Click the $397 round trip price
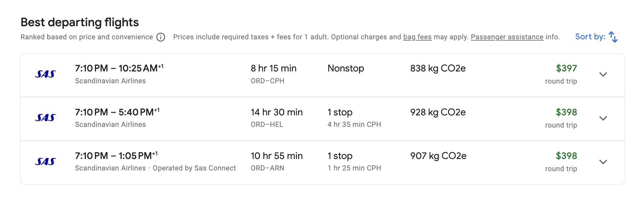Image resolution: width=644 pixels, height=198 pixels. (566, 69)
